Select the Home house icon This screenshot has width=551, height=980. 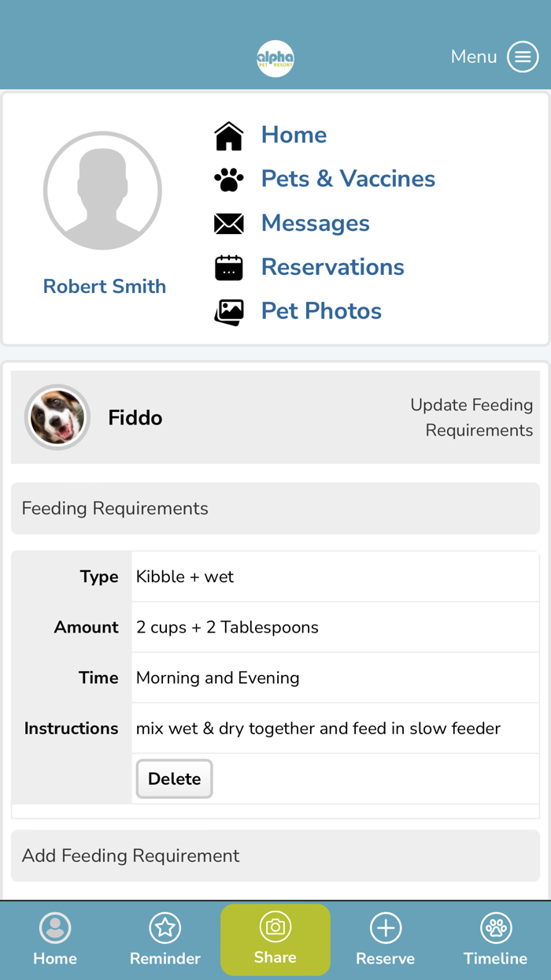(228, 134)
